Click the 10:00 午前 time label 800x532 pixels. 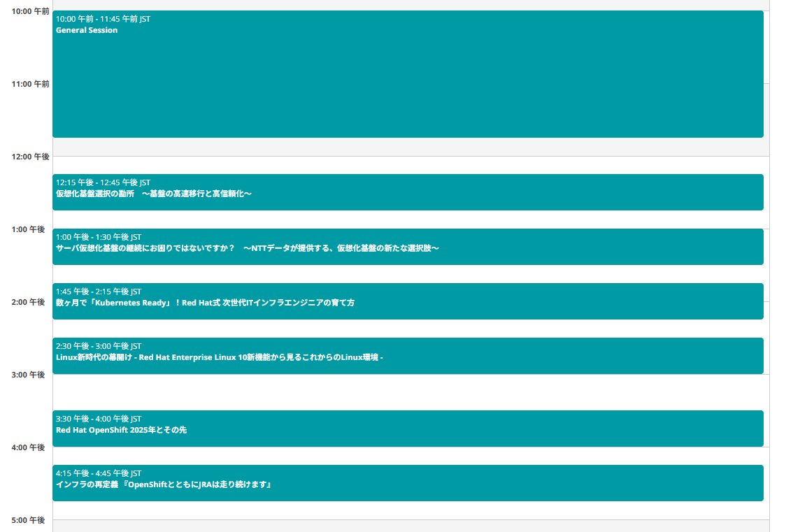30,11
